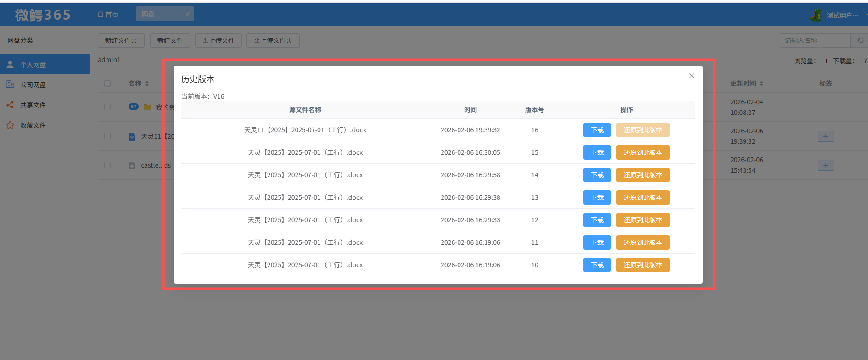
Task: Click the 源文件名称 column header
Action: (x=305, y=110)
